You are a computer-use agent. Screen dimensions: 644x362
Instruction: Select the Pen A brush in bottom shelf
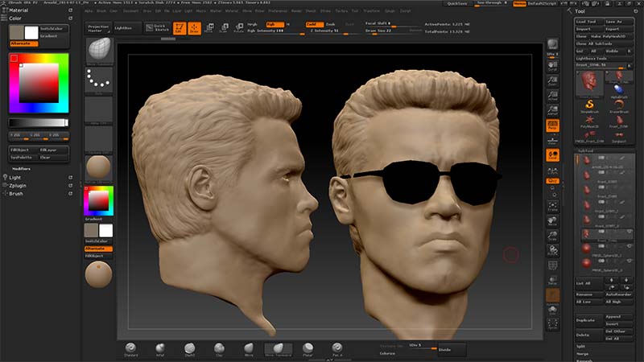tap(337, 350)
